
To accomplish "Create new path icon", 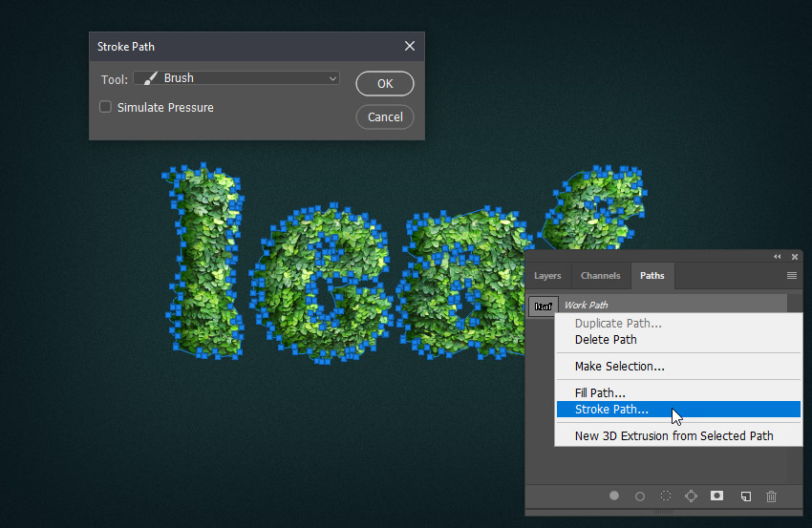I will 746,496.
